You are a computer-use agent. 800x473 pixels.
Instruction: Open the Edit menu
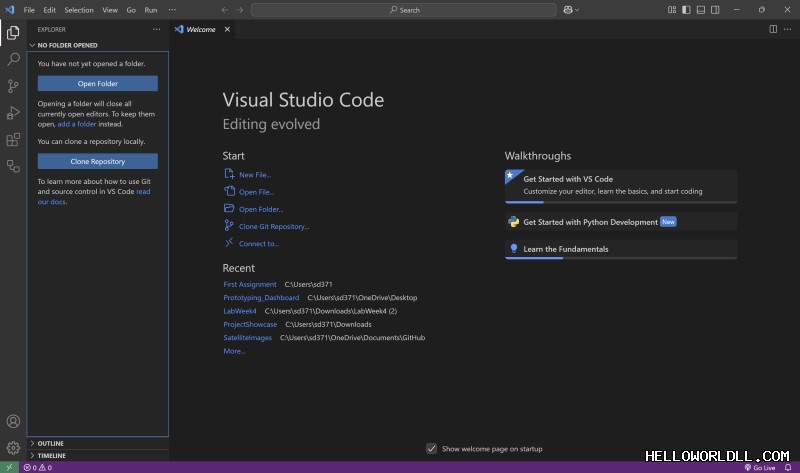click(49, 10)
